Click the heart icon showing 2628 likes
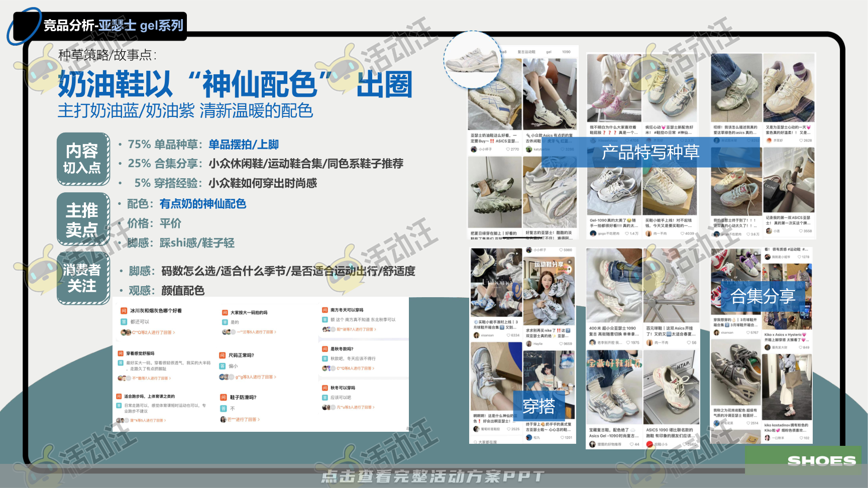868x488 pixels. pyautogui.click(x=801, y=141)
